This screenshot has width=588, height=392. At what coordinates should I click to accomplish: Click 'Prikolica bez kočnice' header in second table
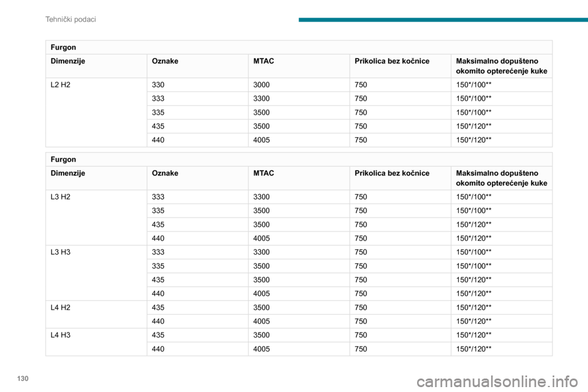392,173
